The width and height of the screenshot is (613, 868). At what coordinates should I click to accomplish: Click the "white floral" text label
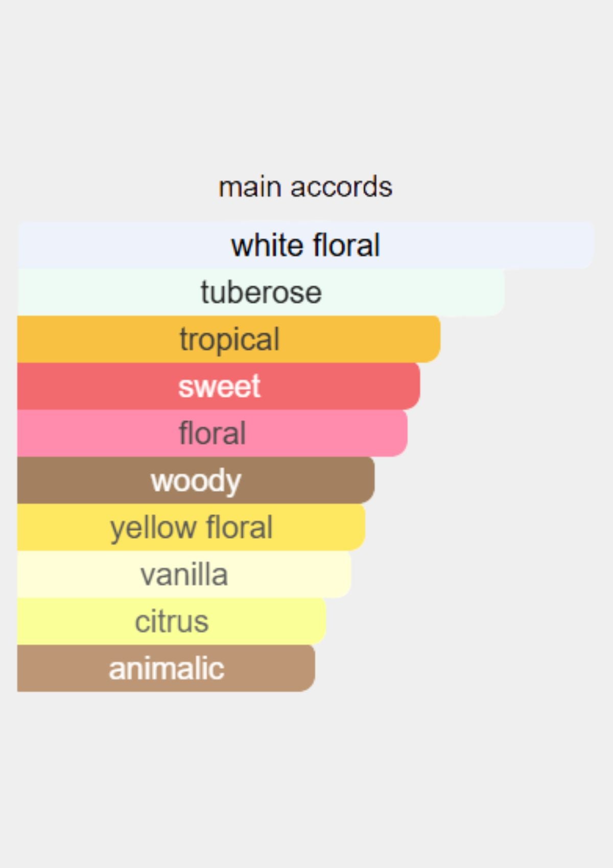point(305,245)
